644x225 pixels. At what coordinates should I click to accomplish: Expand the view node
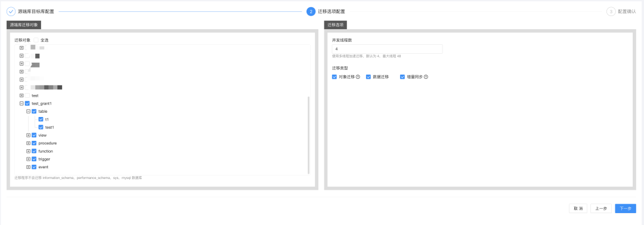[29, 135]
